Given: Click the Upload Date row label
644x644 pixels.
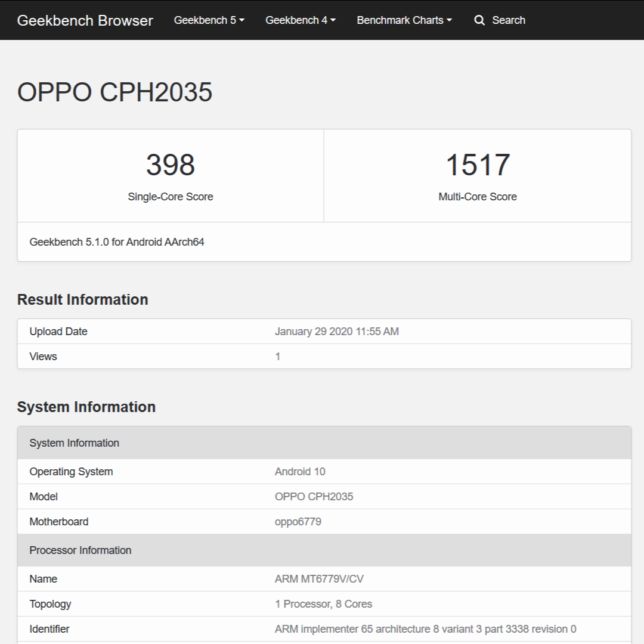Looking at the screenshot, I should [x=58, y=332].
